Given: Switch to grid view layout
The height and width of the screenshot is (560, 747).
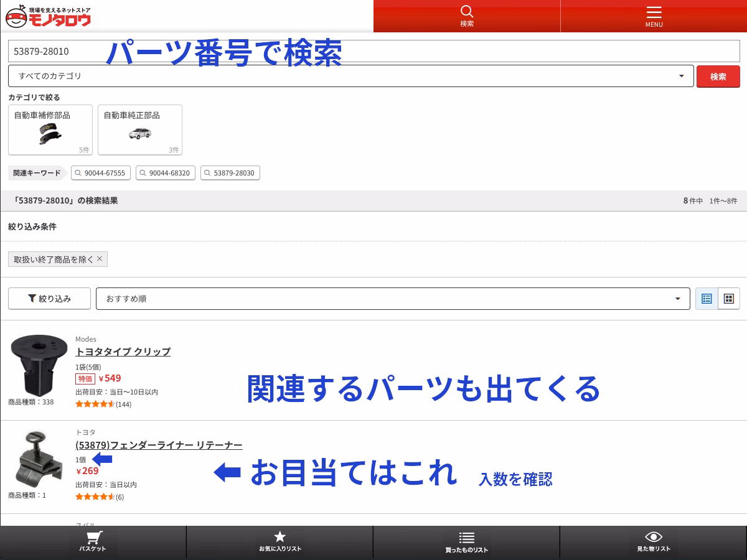Looking at the screenshot, I should (x=729, y=299).
